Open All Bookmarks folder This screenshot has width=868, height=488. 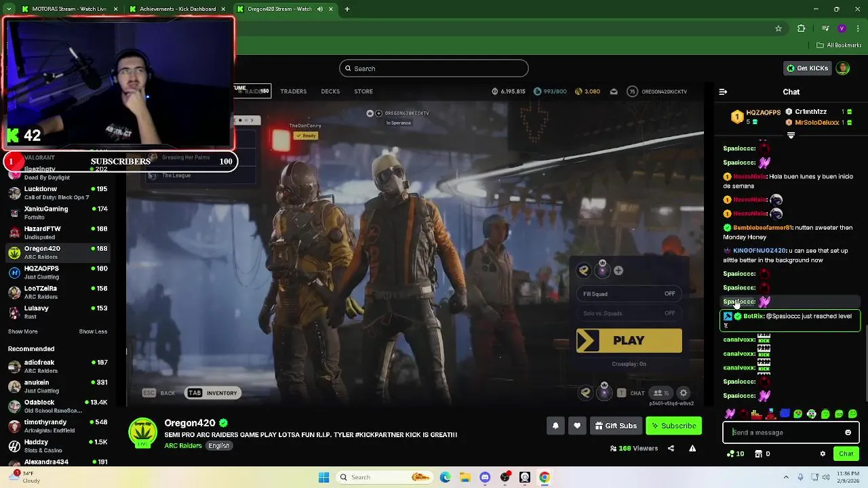[839, 45]
